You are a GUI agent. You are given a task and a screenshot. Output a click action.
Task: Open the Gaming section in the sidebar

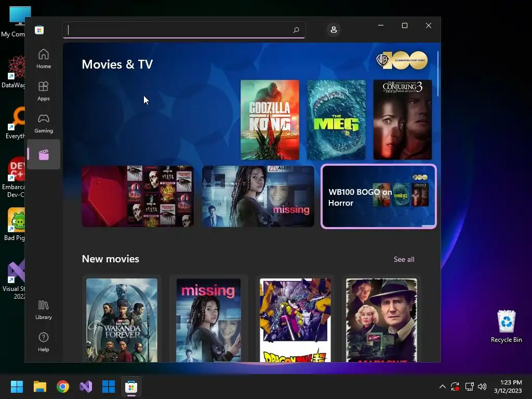click(x=44, y=123)
